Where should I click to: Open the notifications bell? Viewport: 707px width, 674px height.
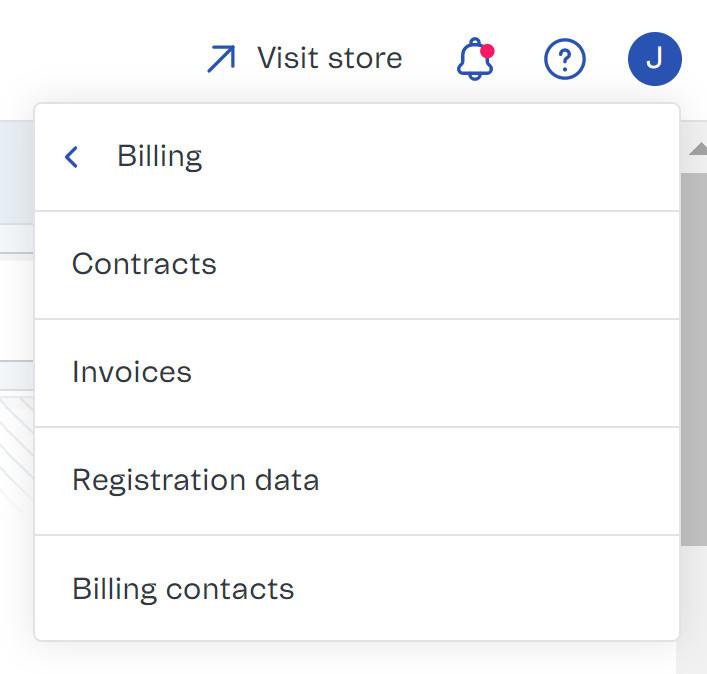(475, 60)
